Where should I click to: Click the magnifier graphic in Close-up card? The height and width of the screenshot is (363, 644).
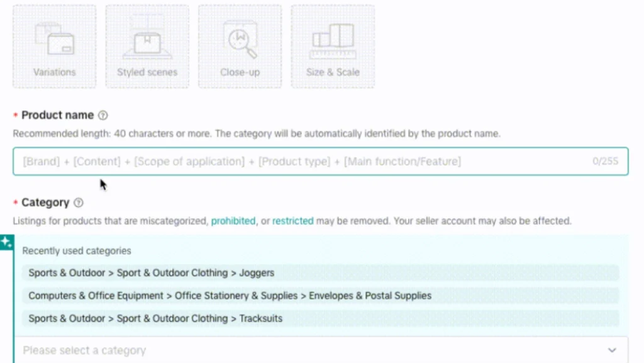pos(240,39)
